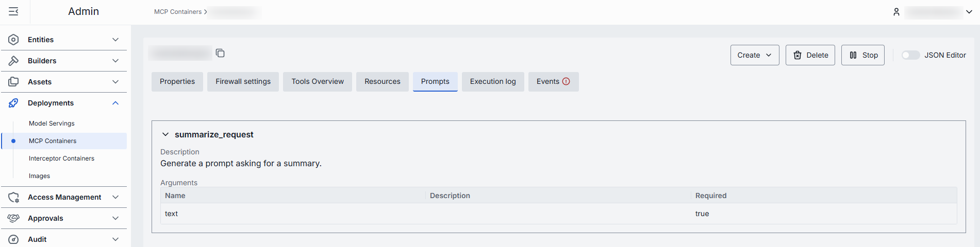This screenshot has width=980, height=247.
Task: Click the copy icon next to container name
Action: (220, 53)
